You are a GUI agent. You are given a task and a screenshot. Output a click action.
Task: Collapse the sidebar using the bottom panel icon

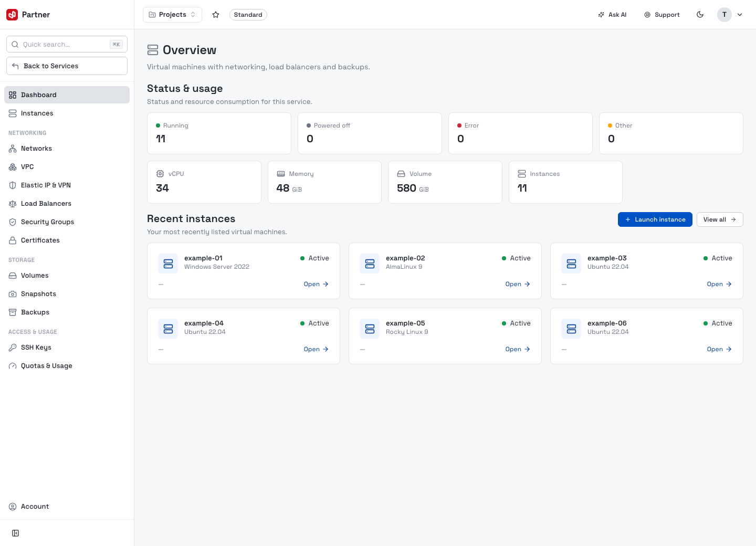[16, 533]
